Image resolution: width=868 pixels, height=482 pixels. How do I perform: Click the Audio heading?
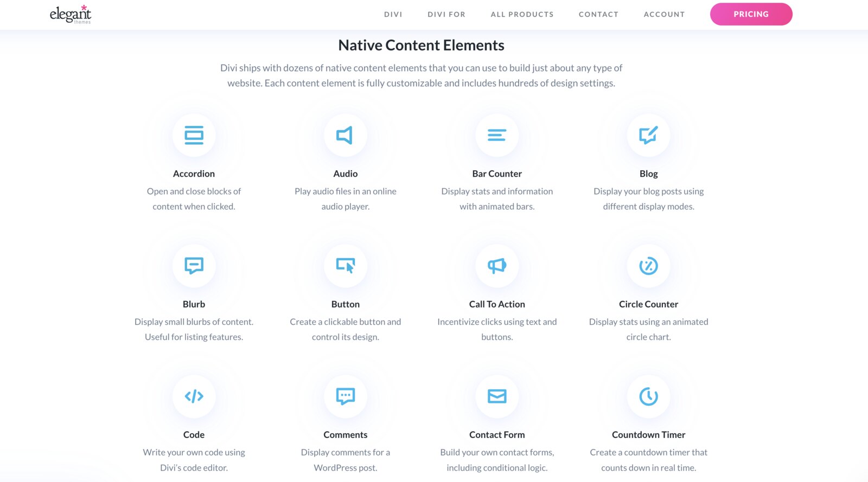click(345, 173)
